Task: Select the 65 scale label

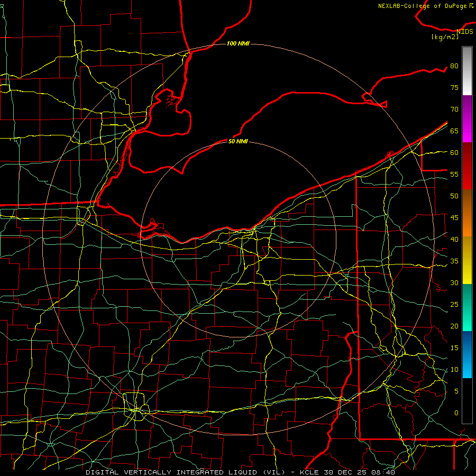Action: tap(454, 131)
